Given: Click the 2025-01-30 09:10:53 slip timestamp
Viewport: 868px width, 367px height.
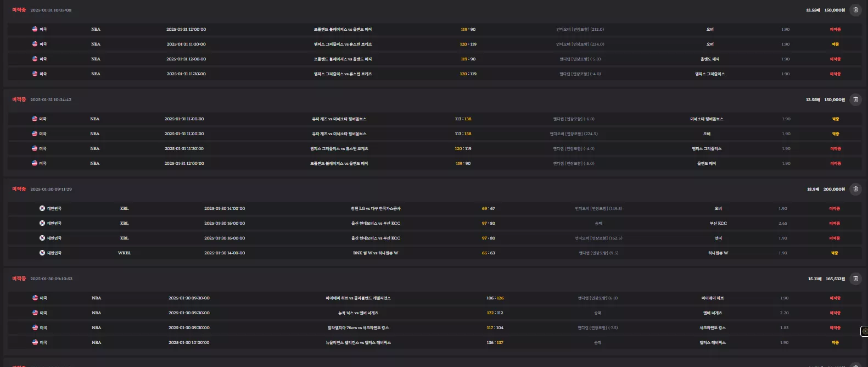Looking at the screenshot, I should tap(51, 279).
